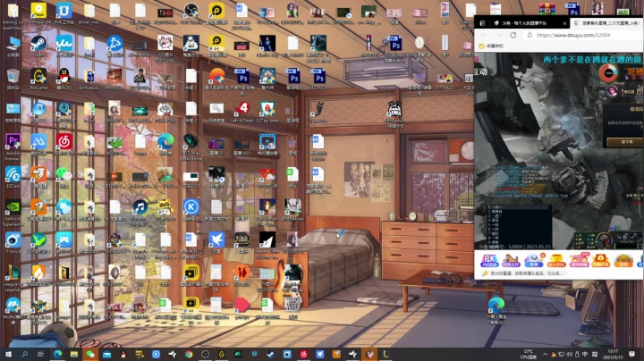The width and height of the screenshot is (644, 361).
Task: Open League of Legends client on the taskbar
Action: click(x=386, y=354)
